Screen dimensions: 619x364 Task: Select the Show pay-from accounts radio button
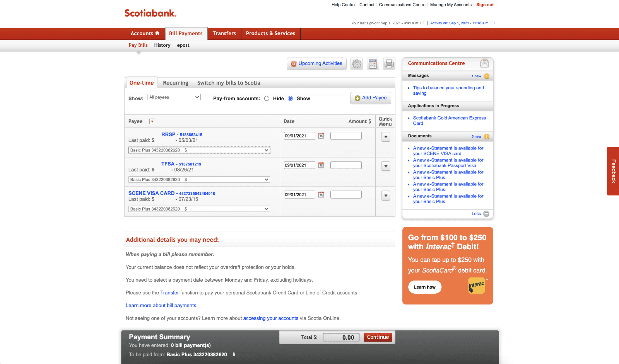tap(291, 99)
